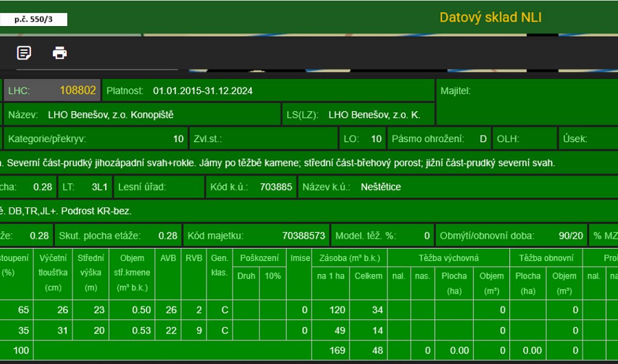Click the Poškození column header
The image size is (618, 364).
[259, 258]
